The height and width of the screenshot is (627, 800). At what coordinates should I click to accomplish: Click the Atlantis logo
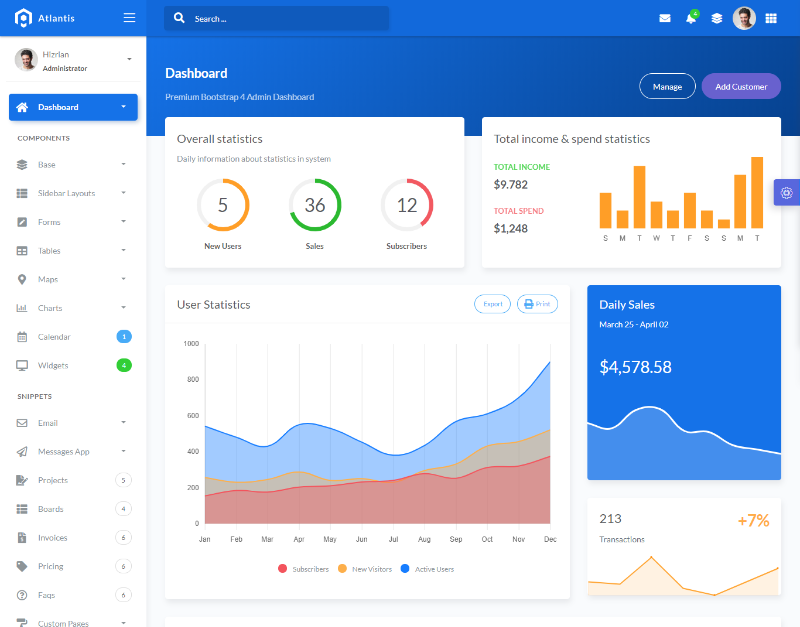click(x=45, y=18)
